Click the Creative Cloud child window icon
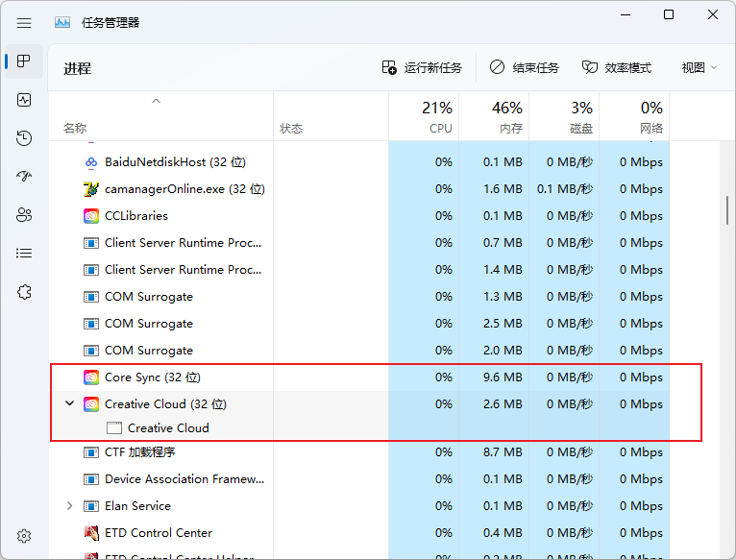 coord(114,428)
